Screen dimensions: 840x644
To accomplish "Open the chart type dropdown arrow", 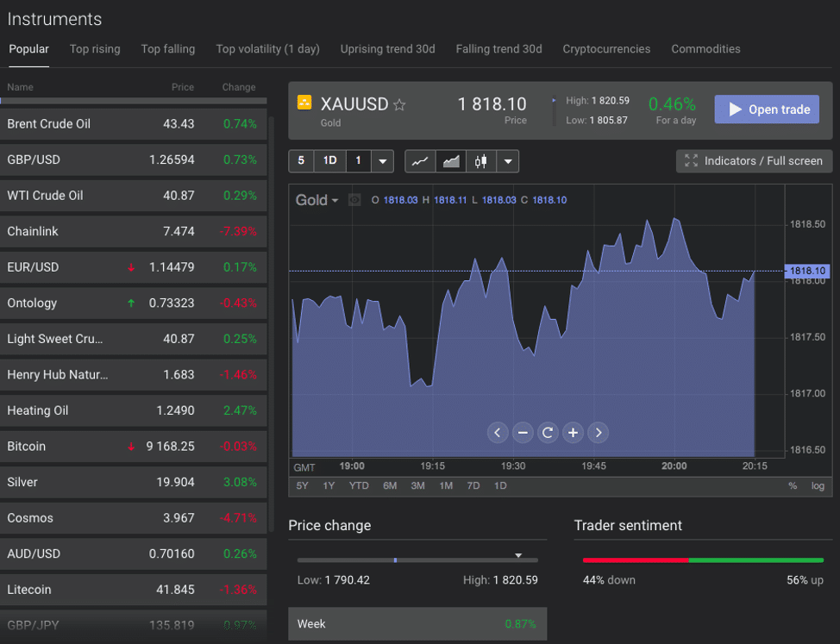I will (x=508, y=161).
